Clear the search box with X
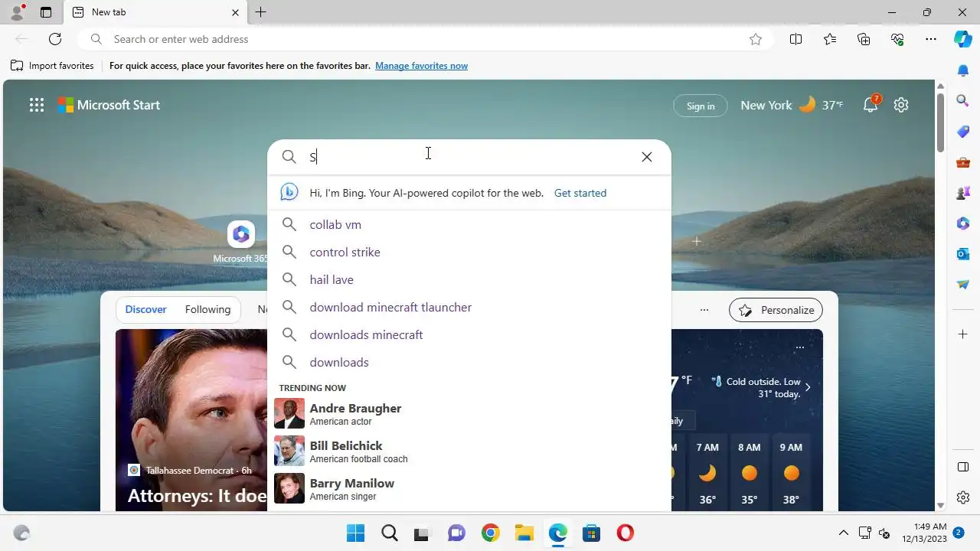The width and height of the screenshot is (980, 551). [647, 157]
